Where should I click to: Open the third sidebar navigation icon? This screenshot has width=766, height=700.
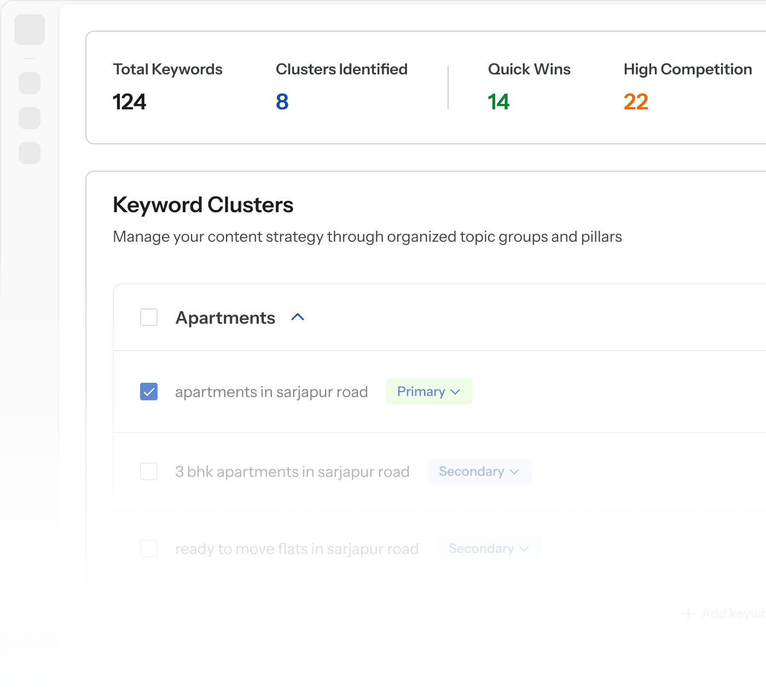30,153
